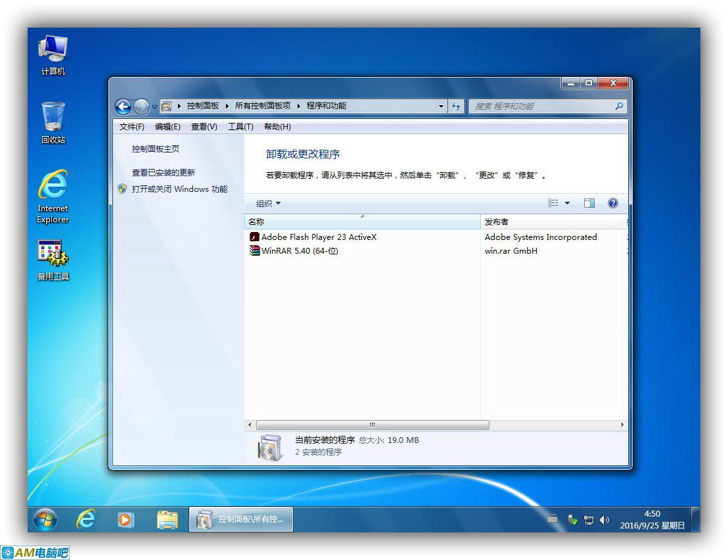Open the 帮助(H) menu
Screen dimensions: 728x560
click(277, 127)
